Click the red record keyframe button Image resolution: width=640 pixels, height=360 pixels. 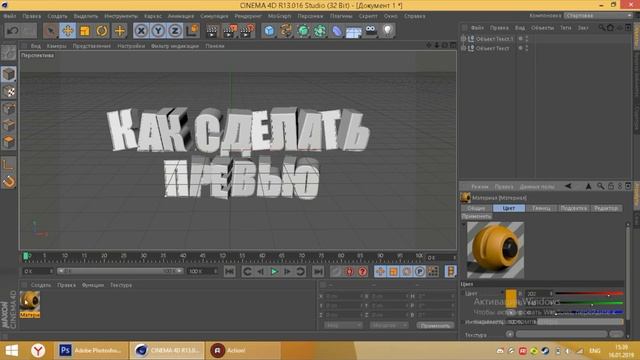pyautogui.click(x=349, y=271)
